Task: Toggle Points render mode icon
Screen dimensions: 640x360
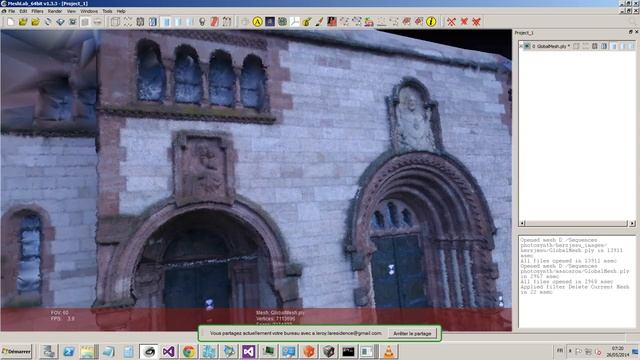Action: tap(128, 22)
